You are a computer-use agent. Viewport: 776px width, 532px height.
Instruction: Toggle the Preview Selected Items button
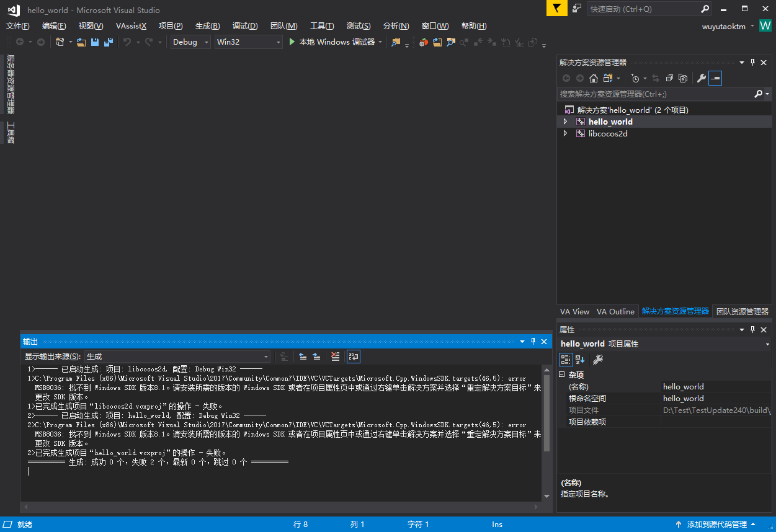coord(715,78)
